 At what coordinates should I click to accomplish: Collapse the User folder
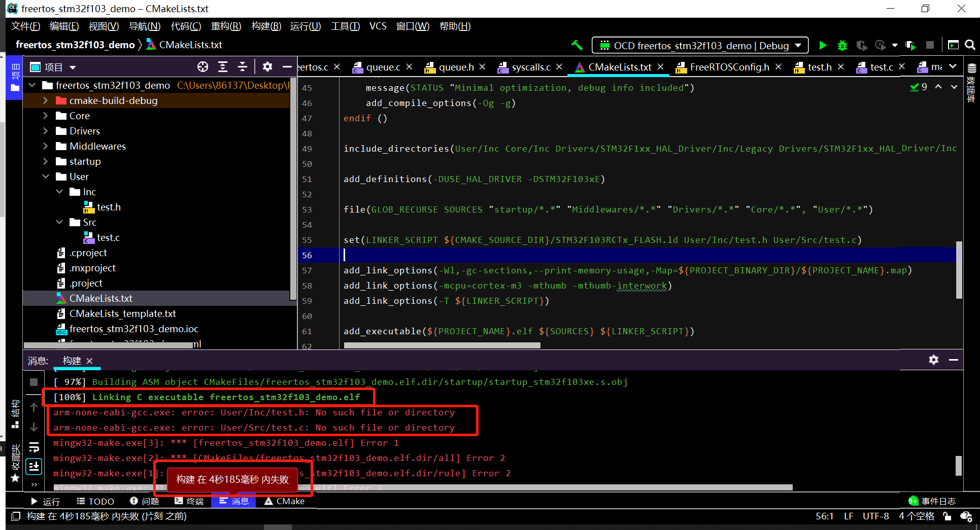[46, 176]
